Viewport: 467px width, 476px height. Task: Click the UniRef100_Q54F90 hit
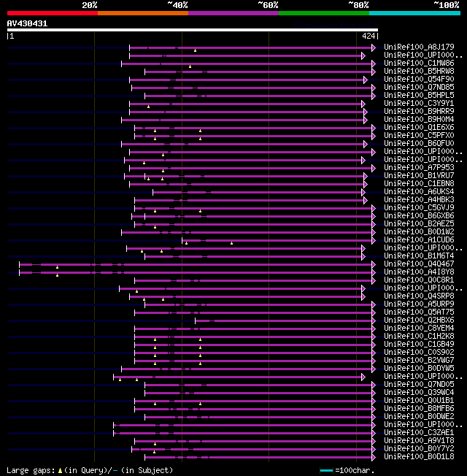[419, 80]
